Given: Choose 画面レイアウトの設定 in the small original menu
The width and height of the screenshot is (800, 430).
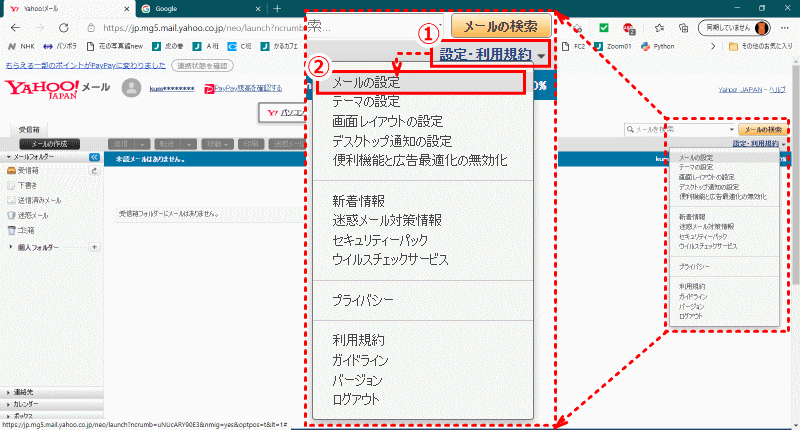Looking at the screenshot, I should tap(706, 177).
